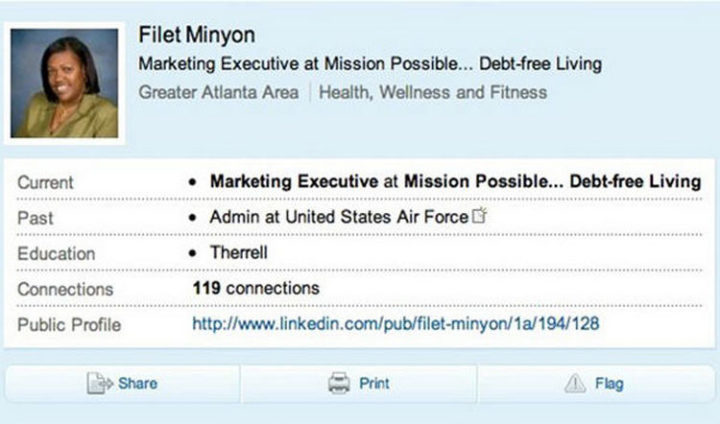The image size is (720, 424).
Task: Select the name Filet Minyon
Action: tap(197, 36)
